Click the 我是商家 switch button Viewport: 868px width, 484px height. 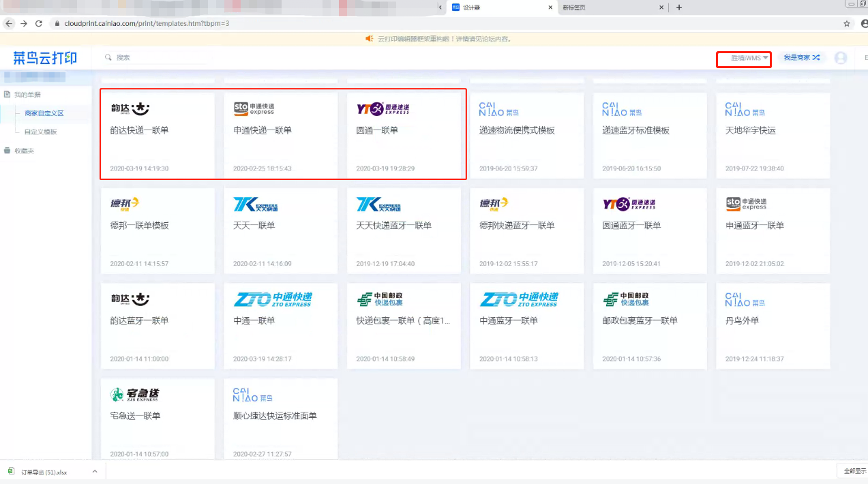(x=801, y=58)
